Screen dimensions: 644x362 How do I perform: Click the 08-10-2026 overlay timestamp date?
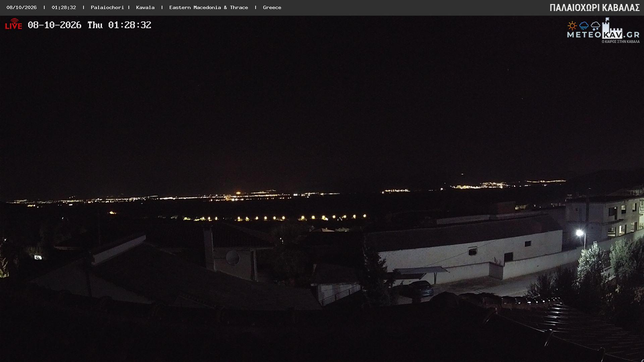55,25
